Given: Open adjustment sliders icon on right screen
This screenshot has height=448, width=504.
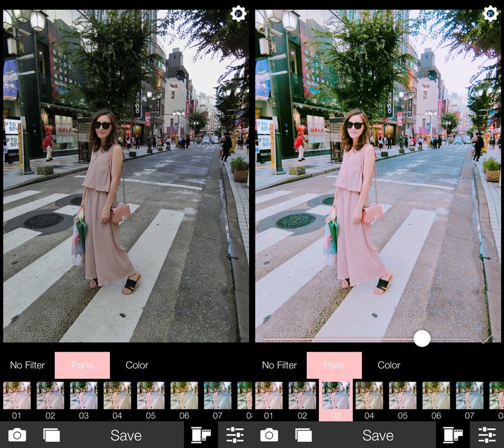Looking at the screenshot, I should point(487,435).
